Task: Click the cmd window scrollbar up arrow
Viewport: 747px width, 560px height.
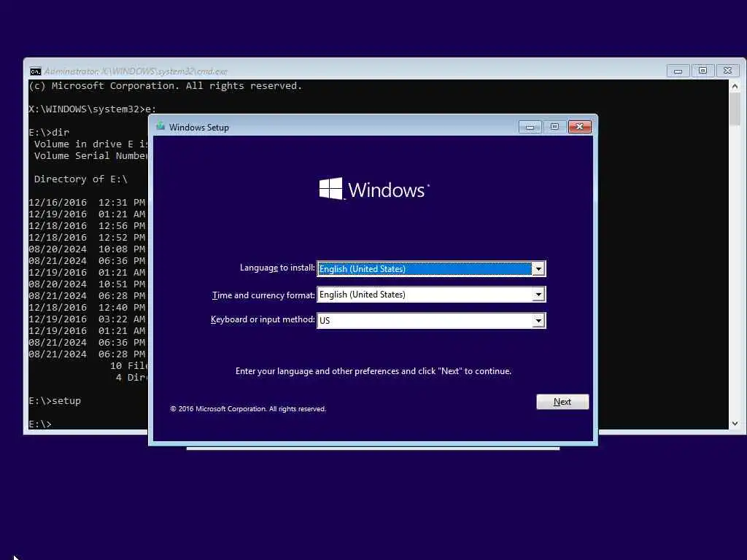Action: pos(735,86)
